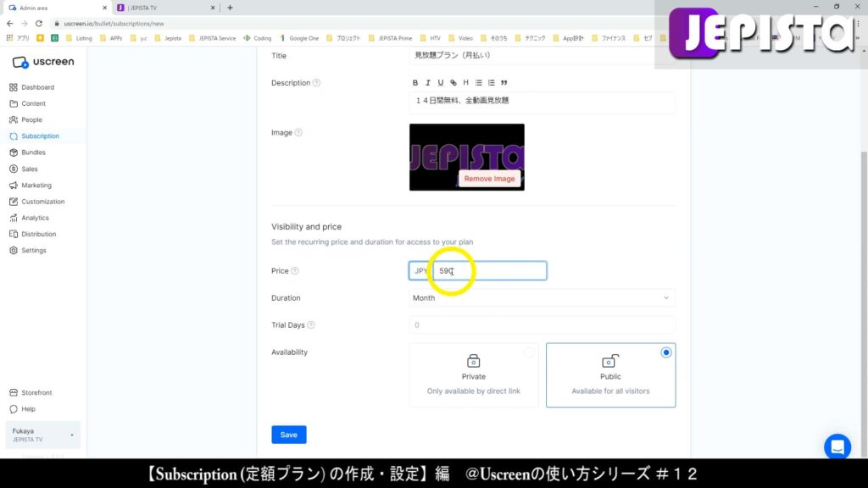Click the Uscreen logo in sidebar

(x=43, y=62)
